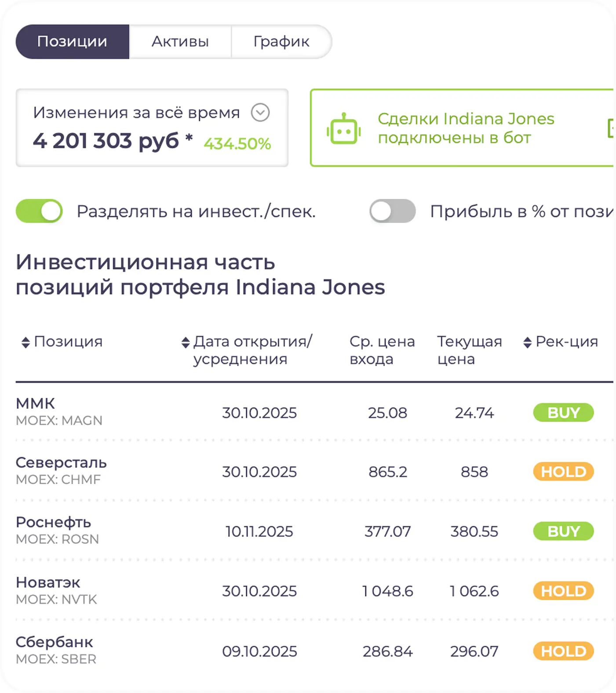This screenshot has width=616, height=693.
Task: Select the Позиции tab
Action: coord(73,42)
